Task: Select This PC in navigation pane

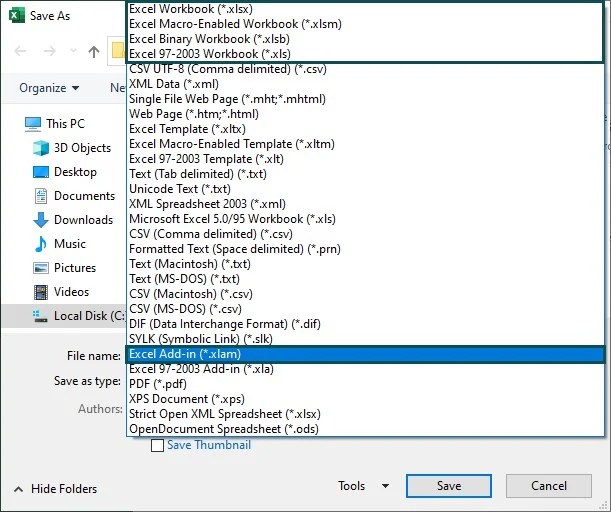Action: 55,124
